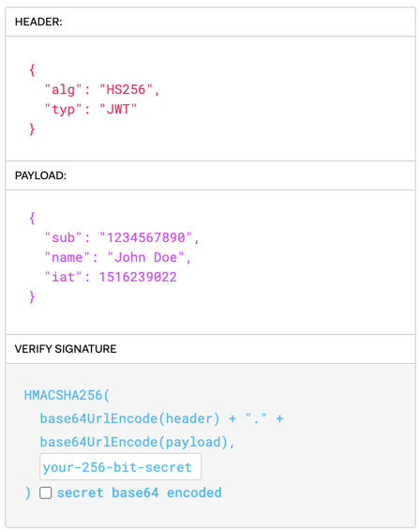Click the "alg" key in header
This screenshot has height=532, width=420.
[x=63, y=90]
